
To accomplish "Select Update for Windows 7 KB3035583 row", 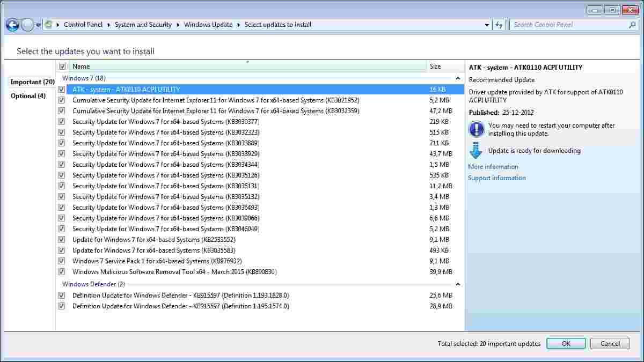I will click(x=260, y=250).
